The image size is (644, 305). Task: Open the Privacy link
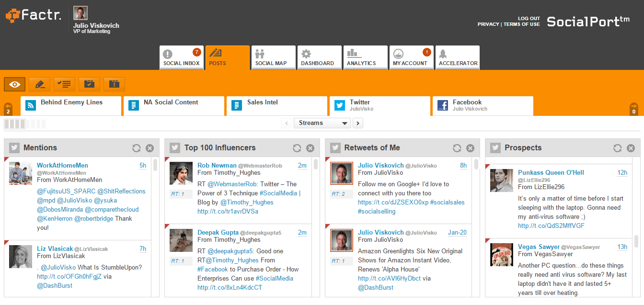point(488,24)
